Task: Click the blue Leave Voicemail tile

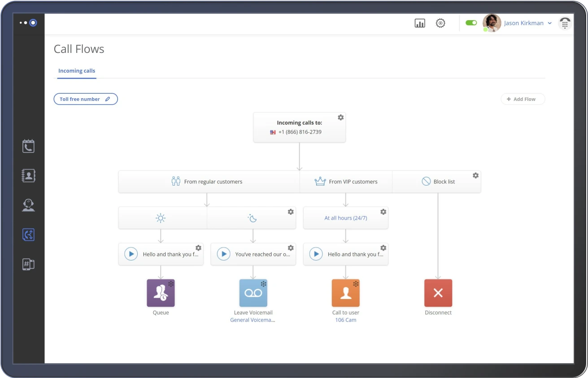Action: (253, 293)
